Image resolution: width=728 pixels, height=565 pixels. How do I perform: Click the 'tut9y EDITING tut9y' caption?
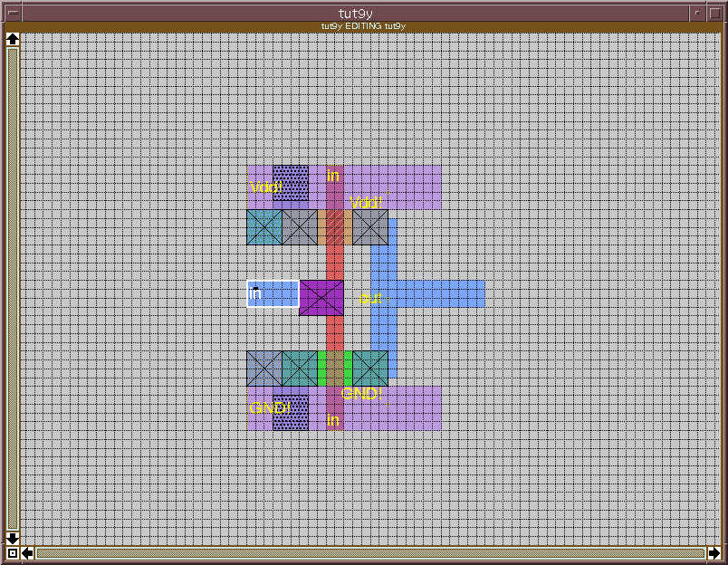363,26
